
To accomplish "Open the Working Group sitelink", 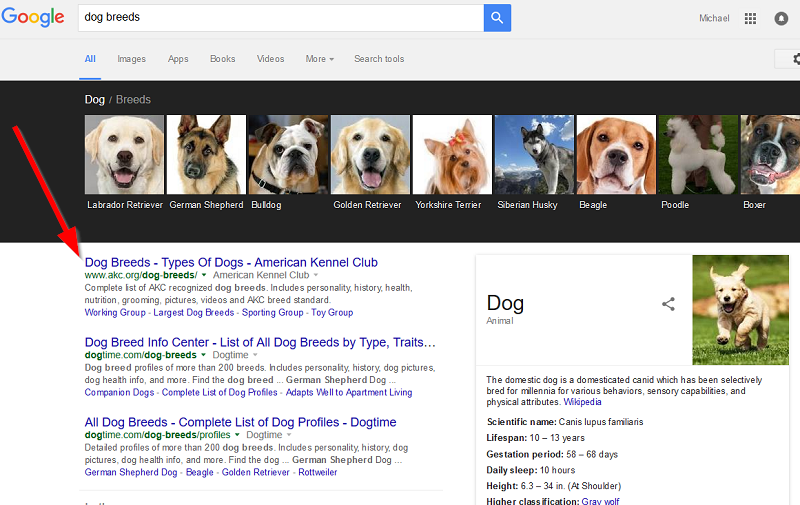I will pyautogui.click(x=115, y=312).
